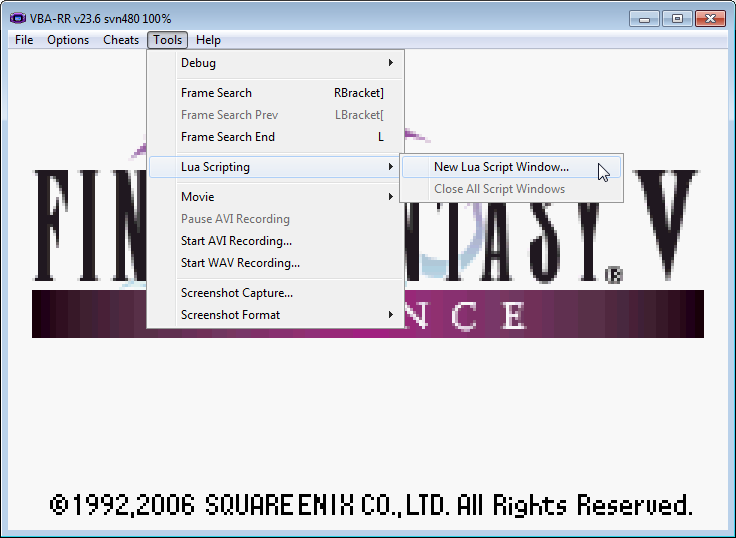The height and width of the screenshot is (538, 736).
Task: Open the Cheats menu
Action: (x=121, y=40)
